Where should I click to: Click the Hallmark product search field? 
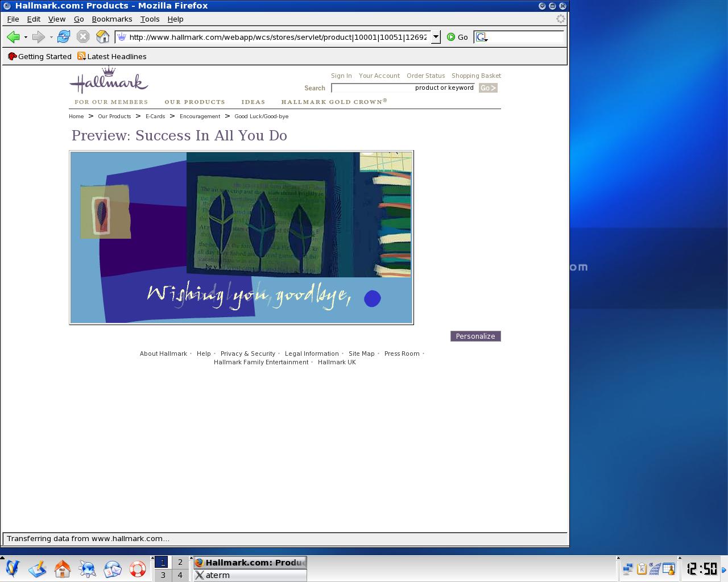403,88
